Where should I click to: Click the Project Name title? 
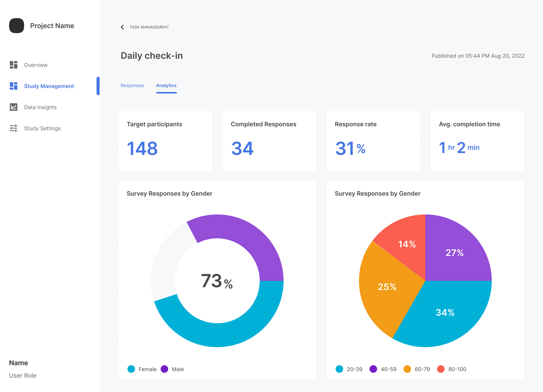coord(52,26)
